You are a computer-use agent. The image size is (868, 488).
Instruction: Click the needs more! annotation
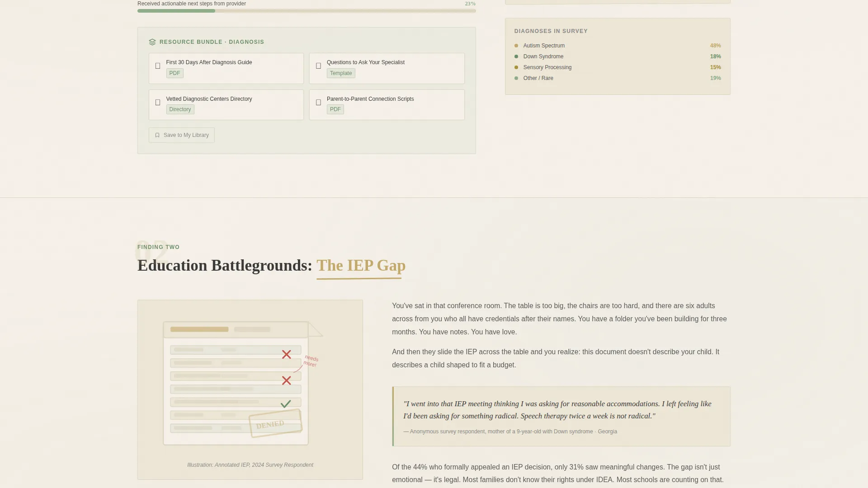pos(311,361)
